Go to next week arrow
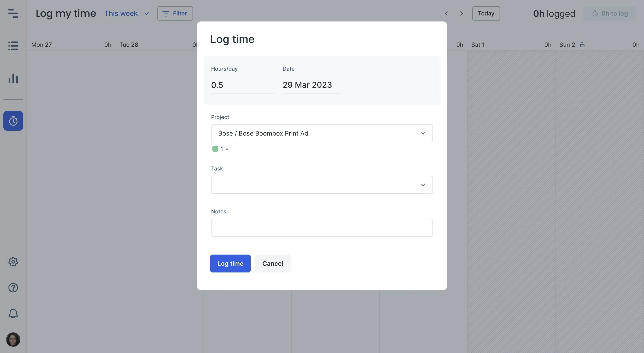The width and height of the screenshot is (644, 353). pos(462,13)
